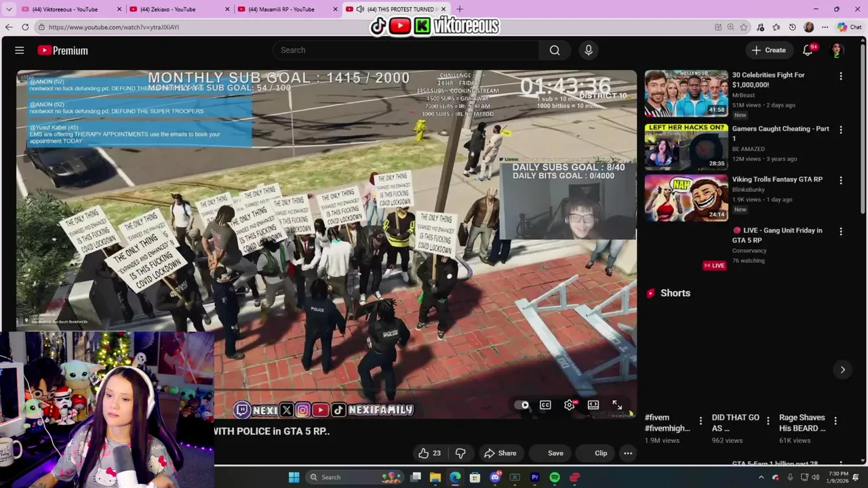868x488 pixels.
Task: Open the Viking Trolls Fantasy GTA RP thumbnail
Action: pos(686,197)
